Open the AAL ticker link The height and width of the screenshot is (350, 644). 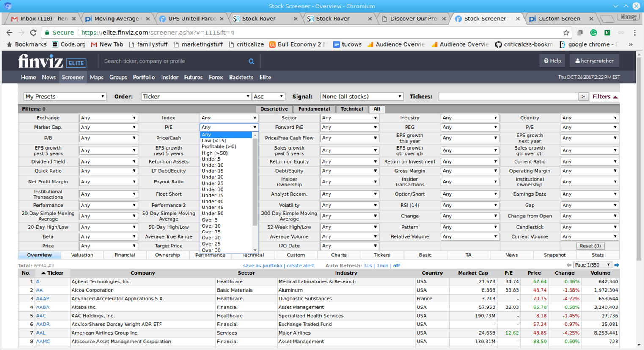tap(41, 333)
